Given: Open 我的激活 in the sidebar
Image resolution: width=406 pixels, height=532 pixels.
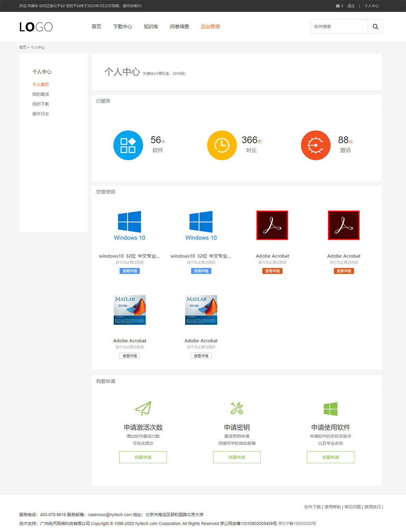Looking at the screenshot, I should (x=41, y=94).
